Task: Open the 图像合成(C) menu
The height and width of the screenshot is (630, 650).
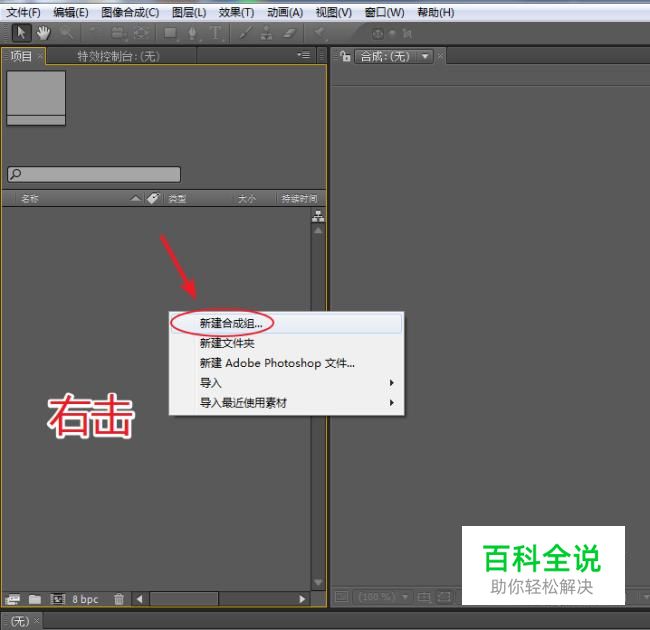Action: coord(130,12)
